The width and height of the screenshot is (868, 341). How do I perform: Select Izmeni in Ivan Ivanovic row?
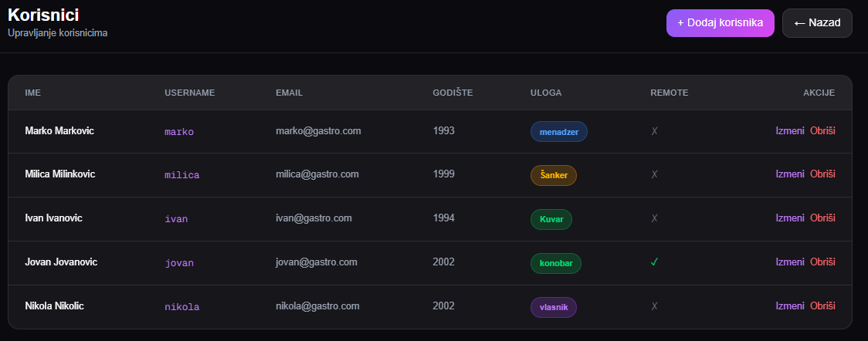790,218
